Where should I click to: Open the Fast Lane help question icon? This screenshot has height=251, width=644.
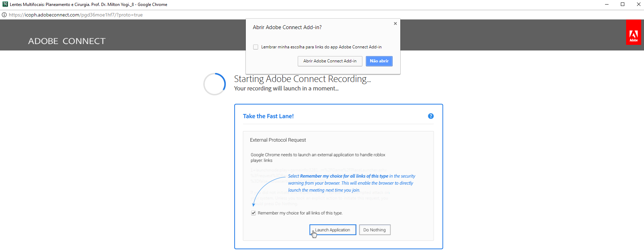(431, 116)
